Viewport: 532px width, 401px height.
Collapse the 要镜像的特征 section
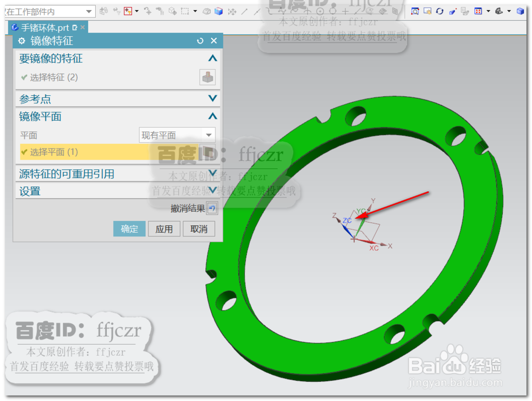(x=212, y=59)
